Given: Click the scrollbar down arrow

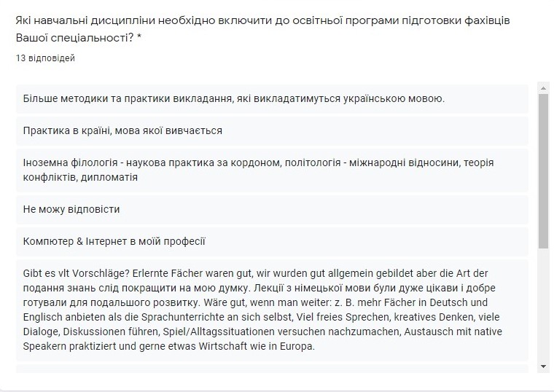Looking at the screenshot, I should tap(543, 366).
